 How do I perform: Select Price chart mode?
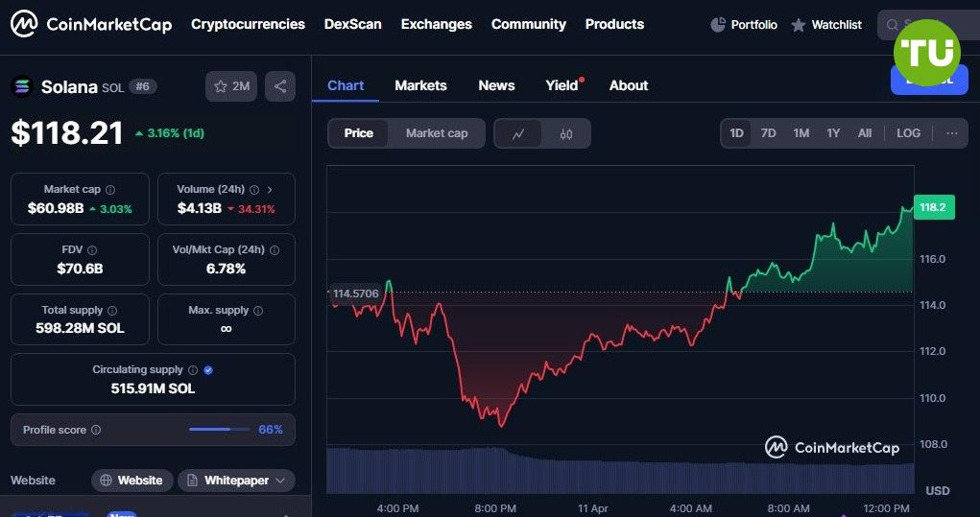[x=359, y=133]
